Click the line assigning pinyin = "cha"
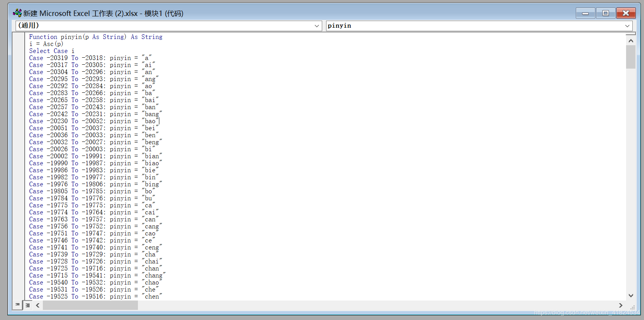 [x=94, y=255]
